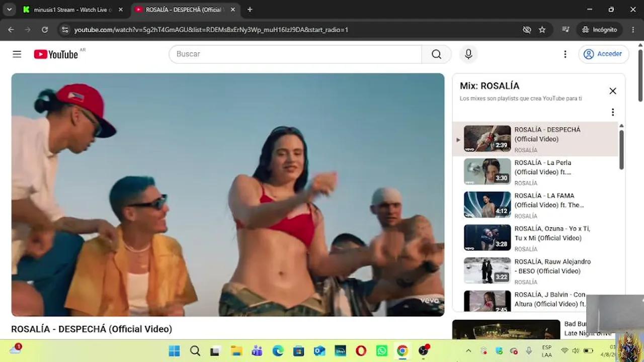Open a new Chrome tab
644x362 pixels.
pyautogui.click(x=250, y=10)
